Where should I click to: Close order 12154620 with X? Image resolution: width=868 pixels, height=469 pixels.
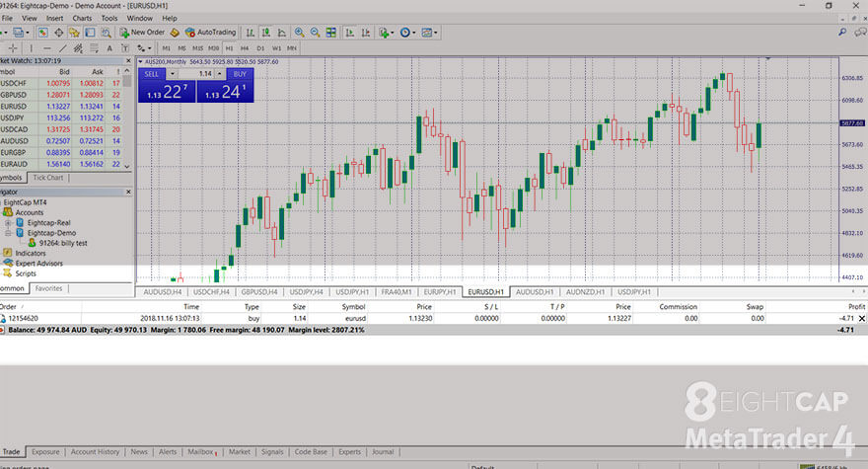click(x=861, y=319)
